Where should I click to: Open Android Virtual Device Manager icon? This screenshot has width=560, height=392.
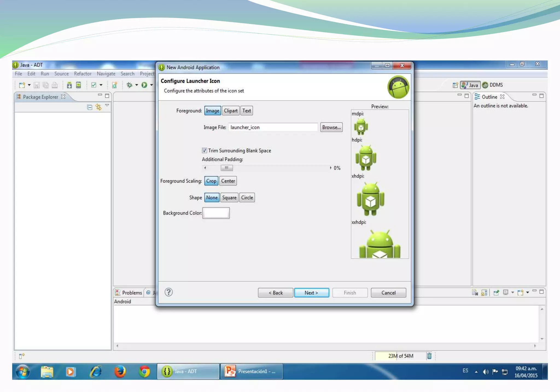coord(78,85)
